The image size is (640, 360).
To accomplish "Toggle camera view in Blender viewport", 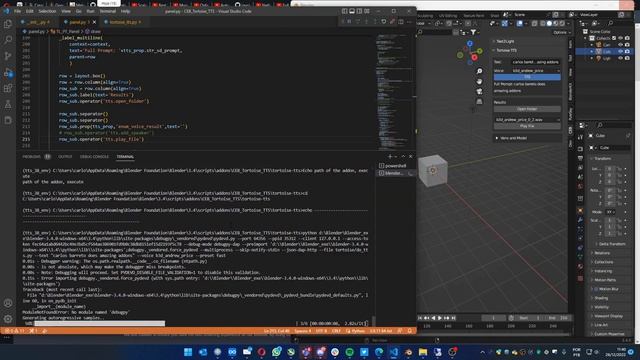I will click(x=479, y=91).
